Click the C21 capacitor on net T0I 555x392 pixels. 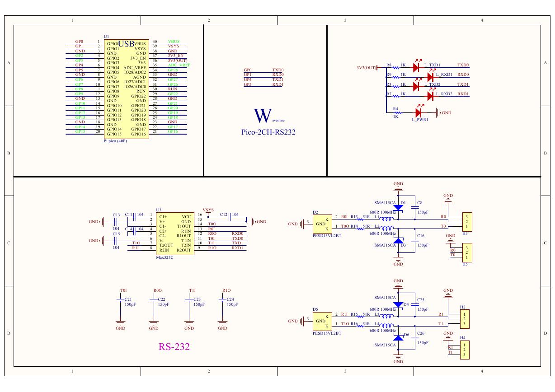pyautogui.click(x=120, y=299)
